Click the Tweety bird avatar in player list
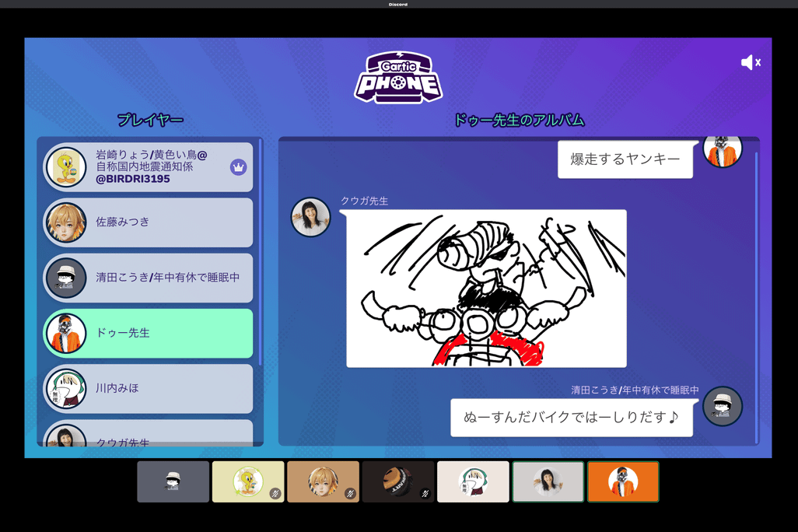Image resolution: width=798 pixels, height=532 pixels. [x=65, y=167]
